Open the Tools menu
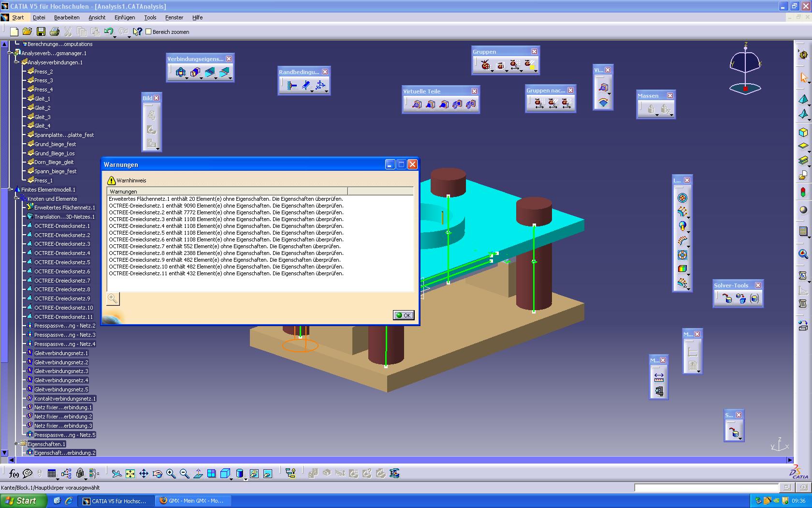This screenshot has width=812, height=508. point(150,17)
